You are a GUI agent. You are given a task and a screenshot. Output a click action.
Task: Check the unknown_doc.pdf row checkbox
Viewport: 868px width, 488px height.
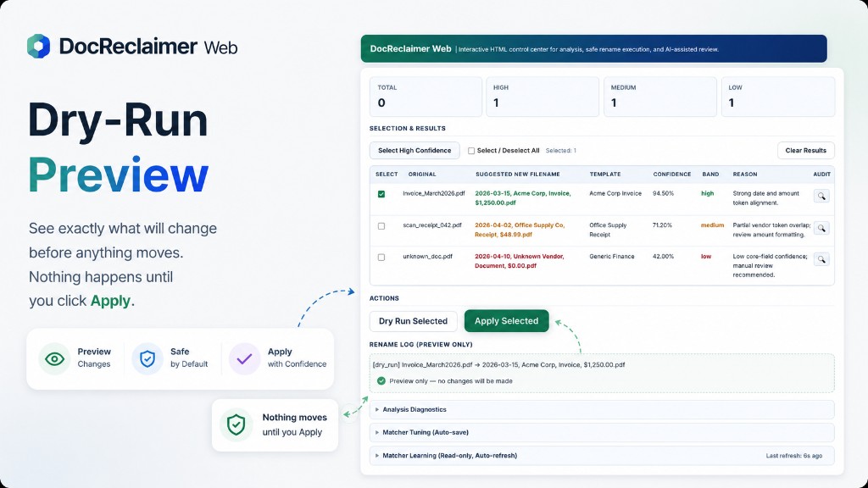click(381, 258)
